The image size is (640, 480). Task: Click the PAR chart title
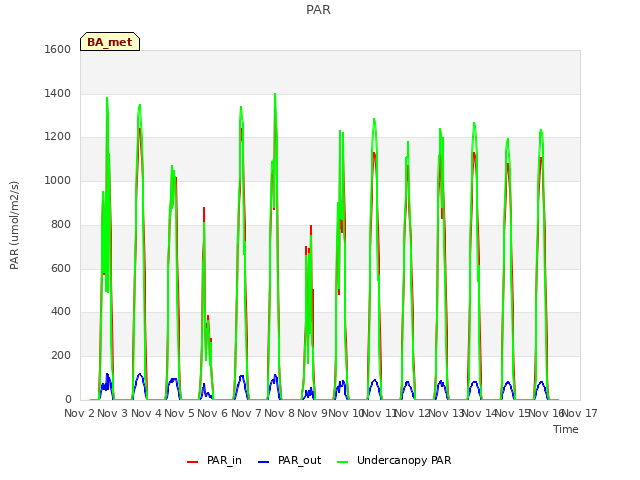click(x=318, y=9)
